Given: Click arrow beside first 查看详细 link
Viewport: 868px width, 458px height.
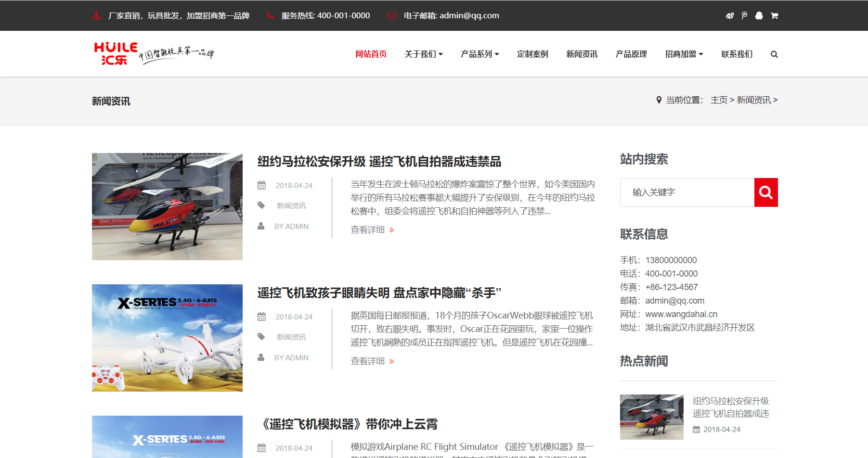Looking at the screenshot, I should 391,230.
